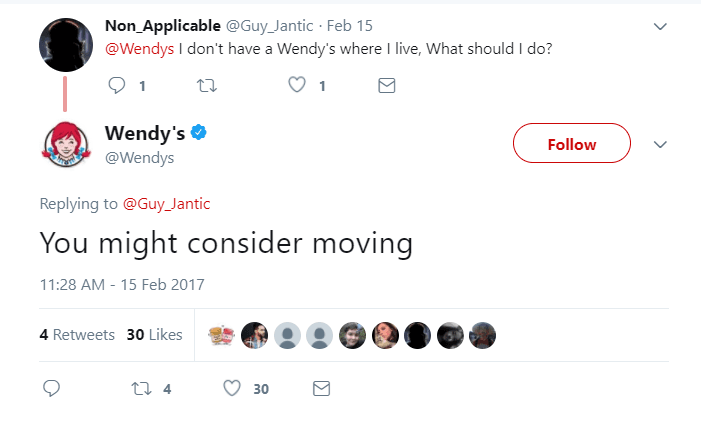View the list of 30 Likes

(x=154, y=335)
